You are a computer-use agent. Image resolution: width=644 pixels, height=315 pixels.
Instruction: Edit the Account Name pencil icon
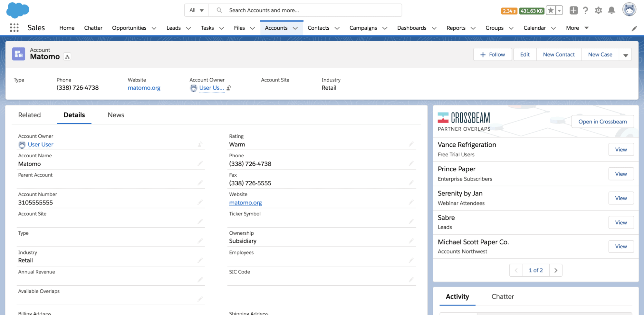click(200, 163)
